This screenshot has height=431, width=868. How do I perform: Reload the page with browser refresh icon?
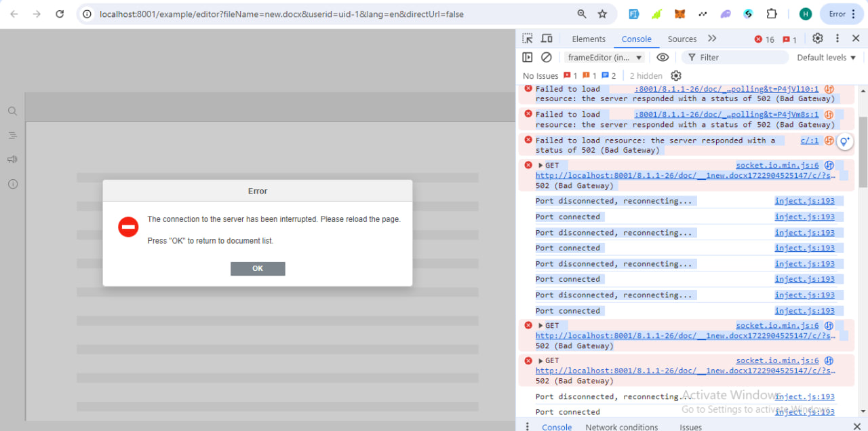pos(60,14)
